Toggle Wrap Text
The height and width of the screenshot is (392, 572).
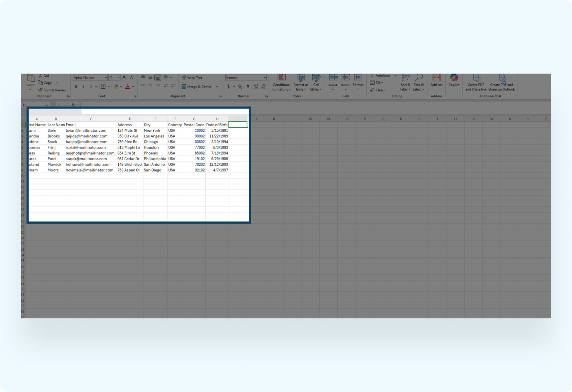click(192, 78)
